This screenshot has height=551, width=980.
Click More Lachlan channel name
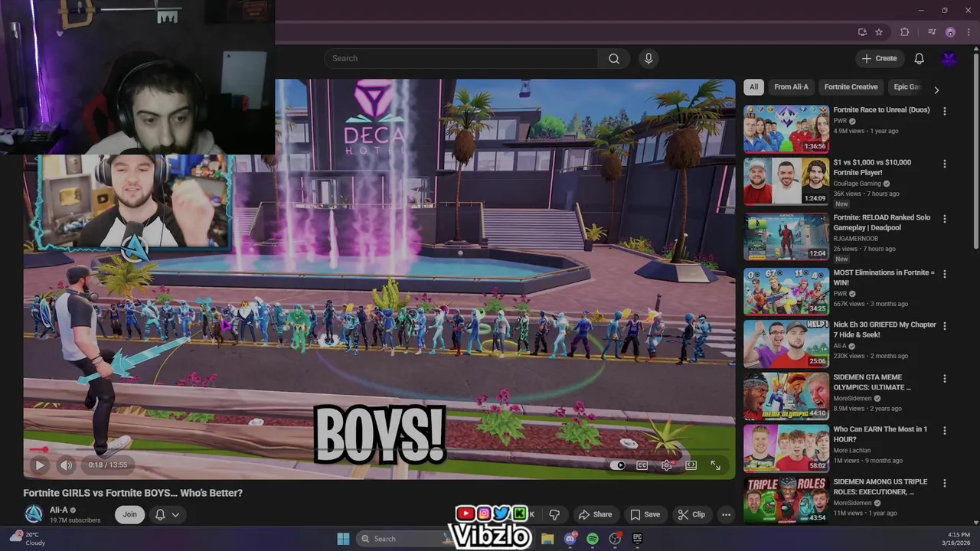tap(852, 451)
